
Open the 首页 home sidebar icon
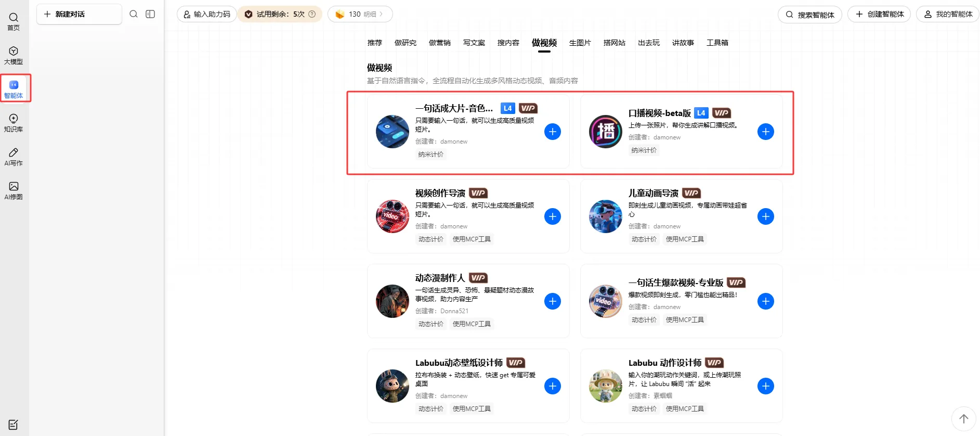pos(14,22)
